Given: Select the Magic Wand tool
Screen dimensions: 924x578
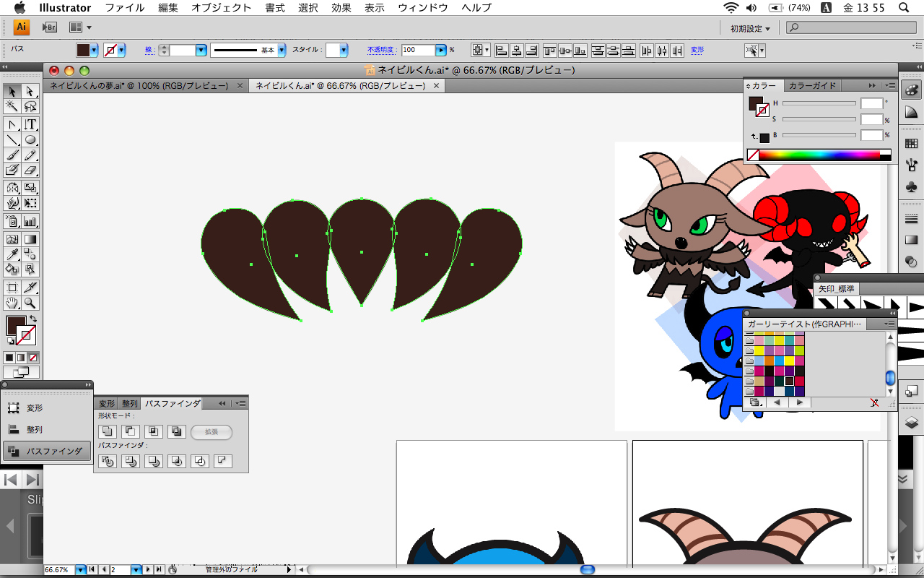Looking at the screenshot, I should click(x=12, y=107).
